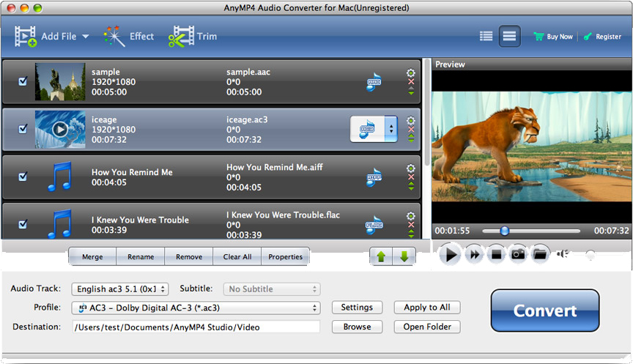Open the Effect tool
The width and height of the screenshot is (633, 364).
[129, 37]
